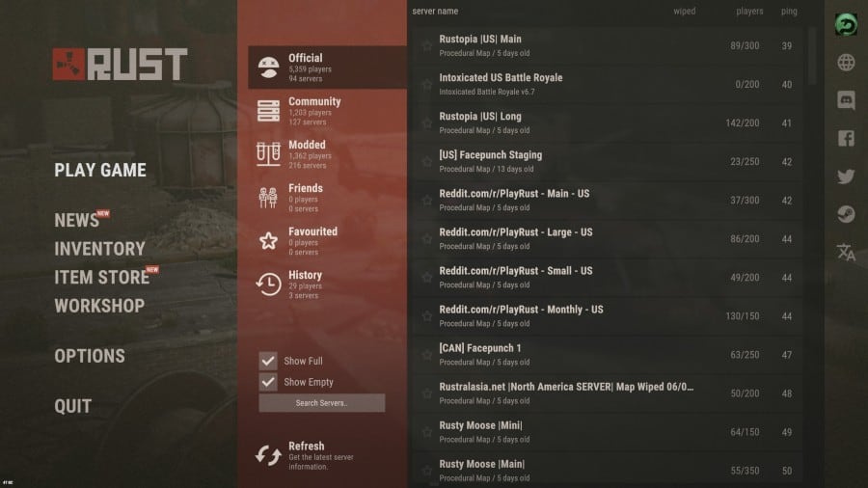Open the language translation icon
Screen dimensions: 868x488
[846, 253]
